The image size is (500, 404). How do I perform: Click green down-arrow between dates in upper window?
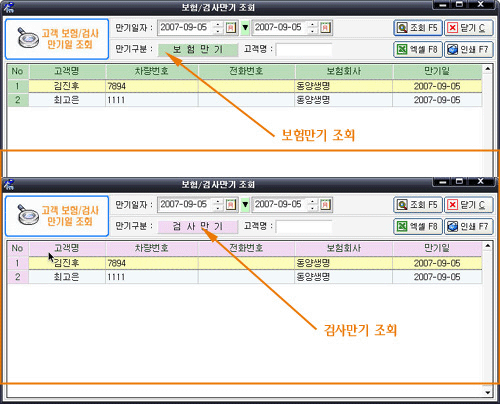click(x=245, y=28)
